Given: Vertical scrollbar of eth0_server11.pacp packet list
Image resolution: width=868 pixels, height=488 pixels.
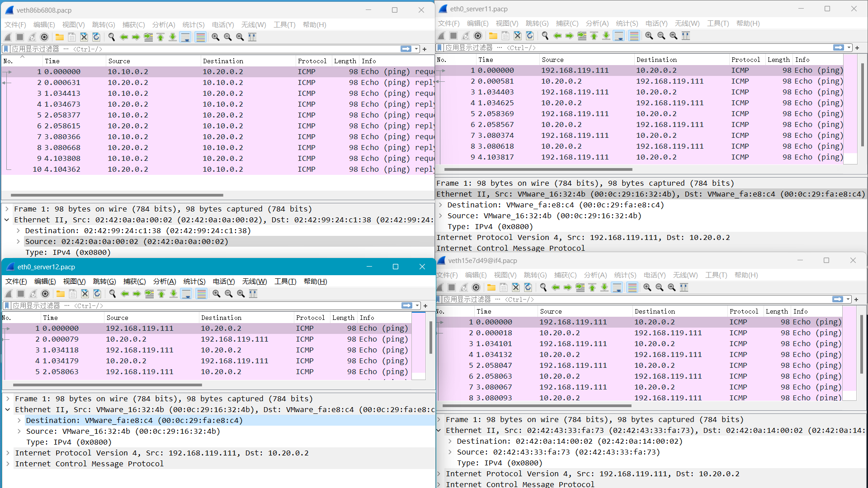Looking at the screenshot, I should point(863,105).
